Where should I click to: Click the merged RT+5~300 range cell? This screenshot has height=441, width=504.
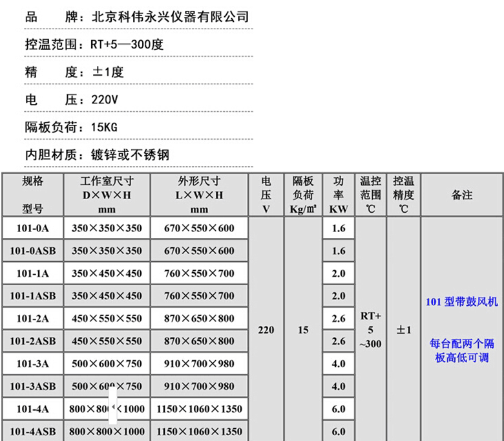click(371, 330)
